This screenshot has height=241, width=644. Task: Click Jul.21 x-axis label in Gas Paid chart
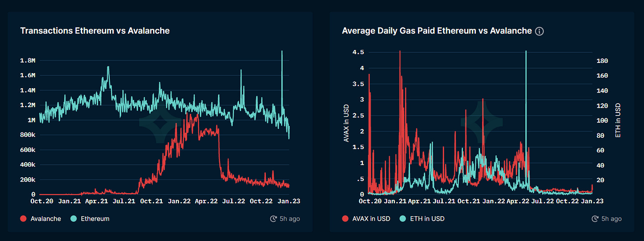tap(443, 201)
